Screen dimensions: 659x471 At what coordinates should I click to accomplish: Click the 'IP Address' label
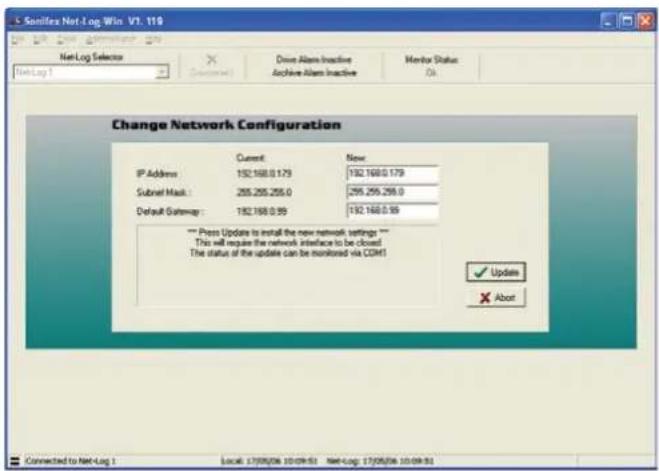pos(157,174)
